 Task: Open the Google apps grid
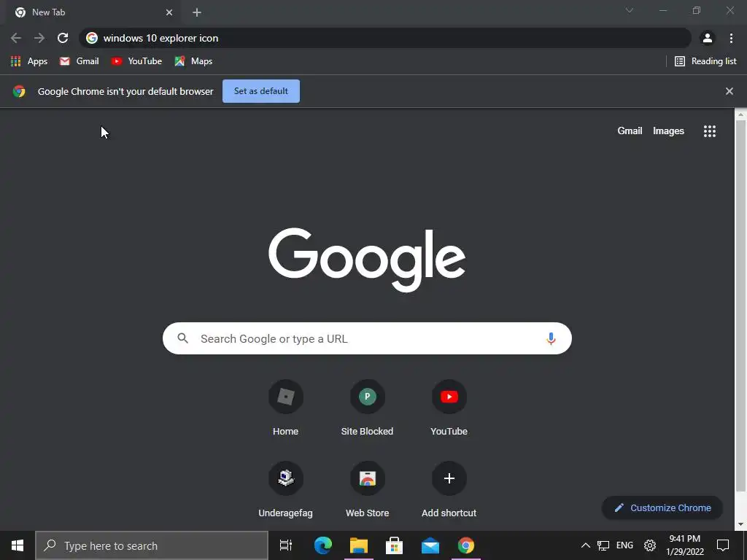pyautogui.click(x=710, y=131)
